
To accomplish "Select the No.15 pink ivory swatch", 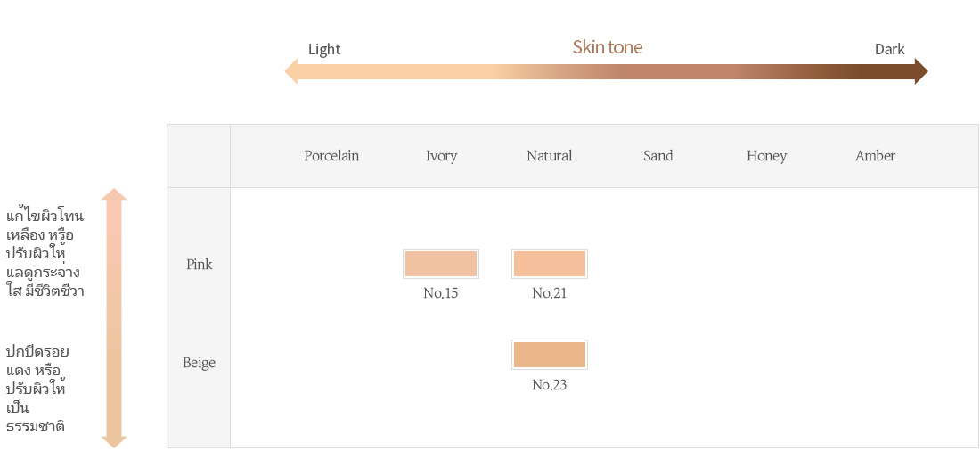I will tap(441, 264).
